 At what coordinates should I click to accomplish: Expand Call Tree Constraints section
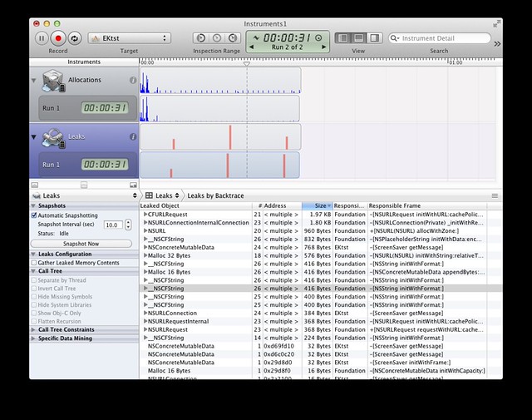click(x=33, y=329)
